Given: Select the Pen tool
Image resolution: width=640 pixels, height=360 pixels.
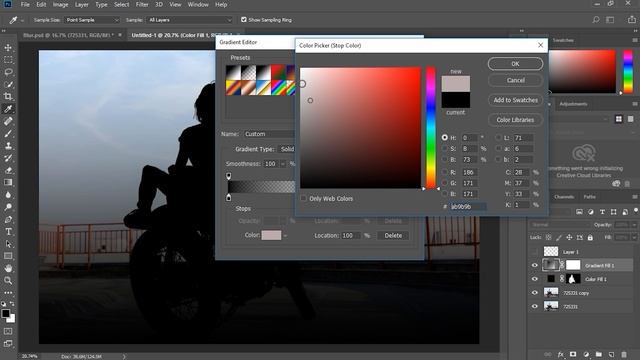Looking at the screenshot, I should coord(8,219).
